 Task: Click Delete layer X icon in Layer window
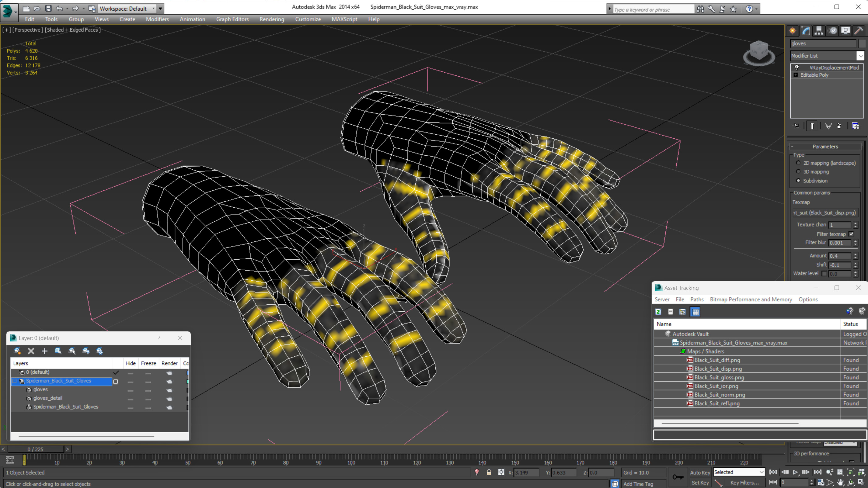31,351
